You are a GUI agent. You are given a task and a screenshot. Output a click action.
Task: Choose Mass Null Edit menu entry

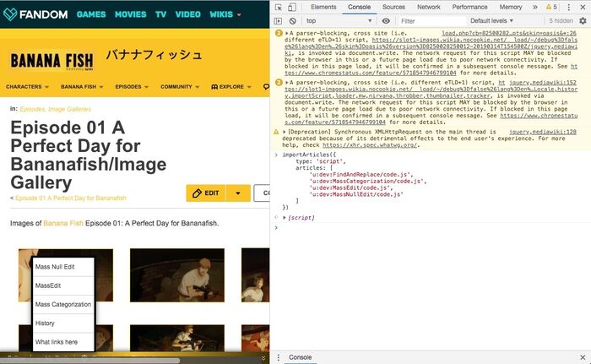click(x=63, y=267)
